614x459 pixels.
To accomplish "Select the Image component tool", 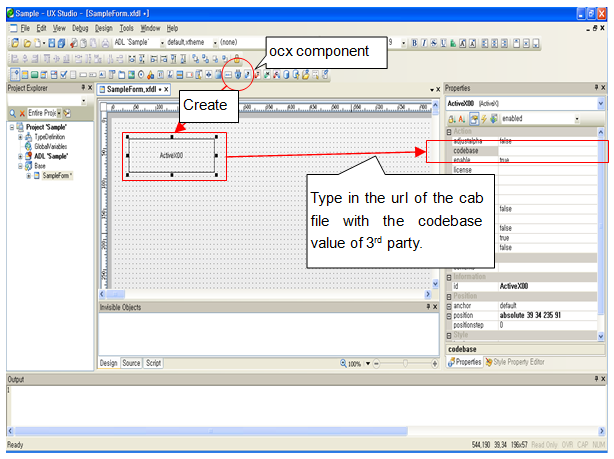I will pos(131,74).
